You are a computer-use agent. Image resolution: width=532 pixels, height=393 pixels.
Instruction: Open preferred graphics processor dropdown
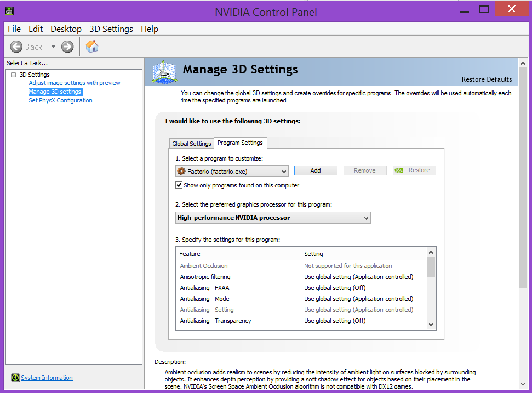point(273,218)
